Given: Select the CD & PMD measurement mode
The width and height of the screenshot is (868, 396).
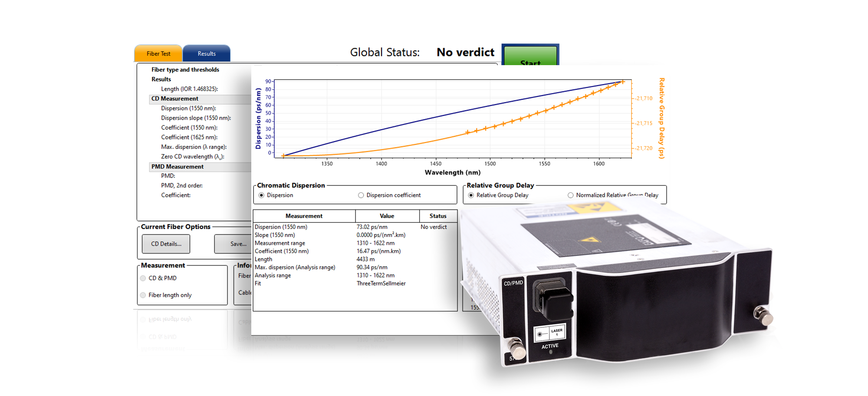Looking at the screenshot, I should (x=142, y=278).
